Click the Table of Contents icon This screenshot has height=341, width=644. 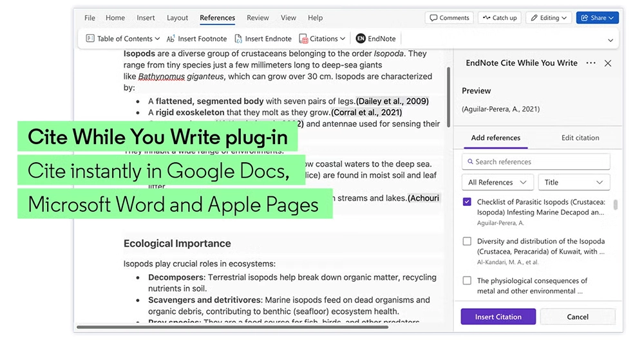click(x=90, y=39)
